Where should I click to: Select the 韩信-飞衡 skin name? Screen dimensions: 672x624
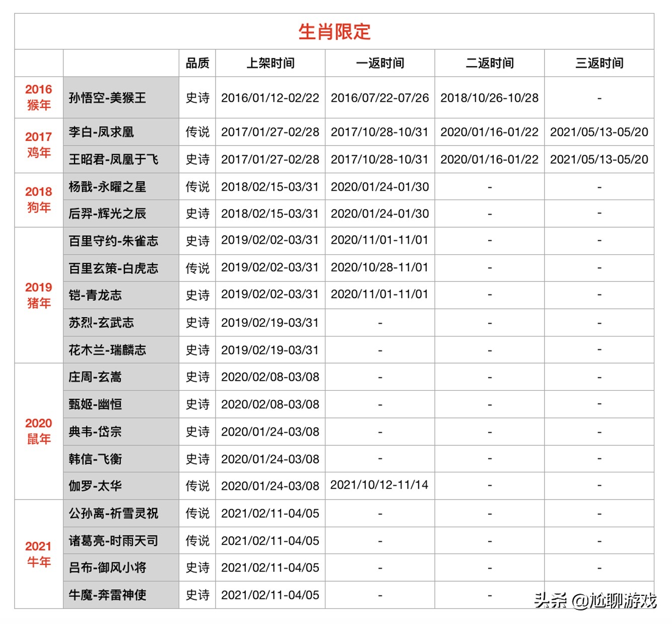(x=95, y=459)
